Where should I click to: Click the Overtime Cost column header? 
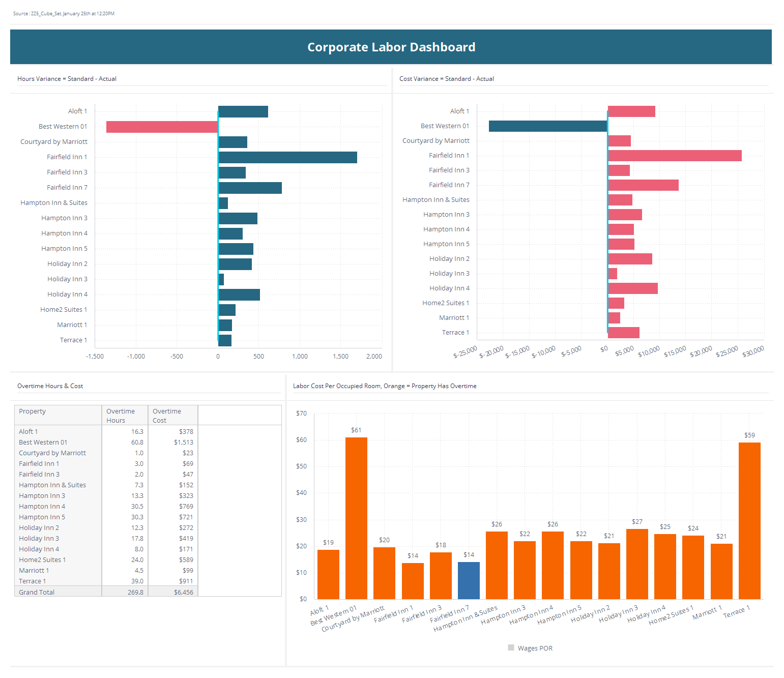(x=173, y=415)
